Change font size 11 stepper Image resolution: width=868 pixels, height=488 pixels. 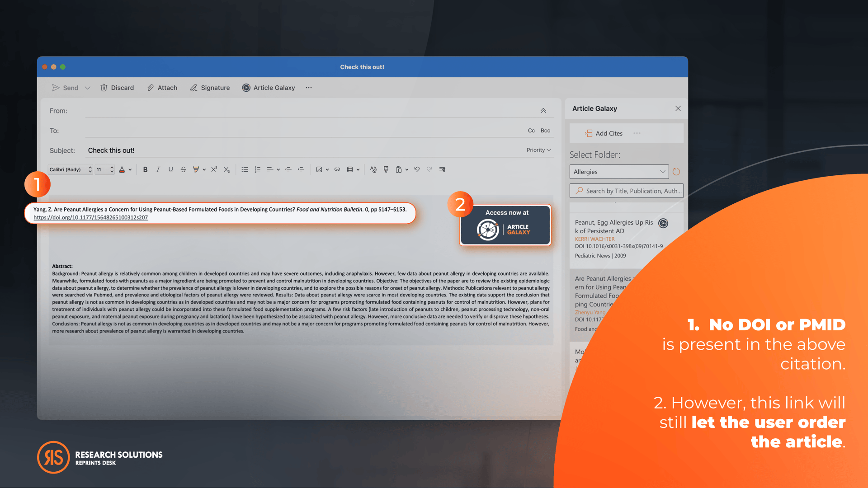coord(112,169)
